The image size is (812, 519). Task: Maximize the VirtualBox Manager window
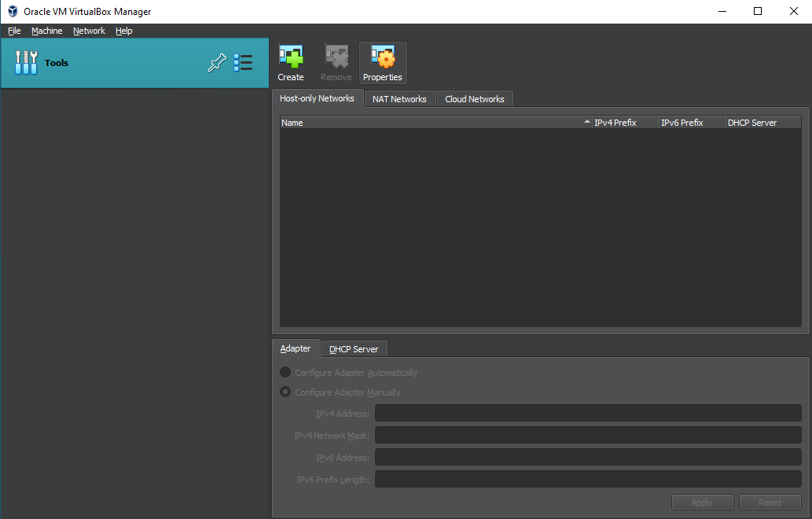pos(758,11)
